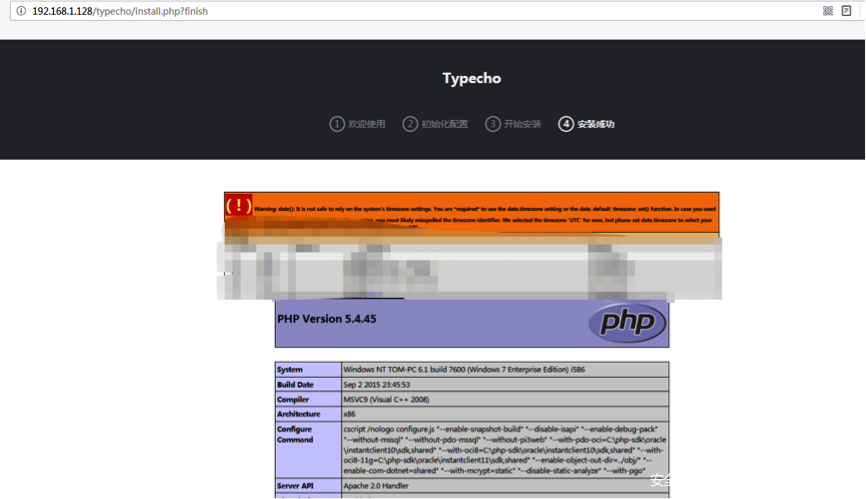Click the address bar URL field
This screenshot has height=499, width=866.
tap(120, 11)
